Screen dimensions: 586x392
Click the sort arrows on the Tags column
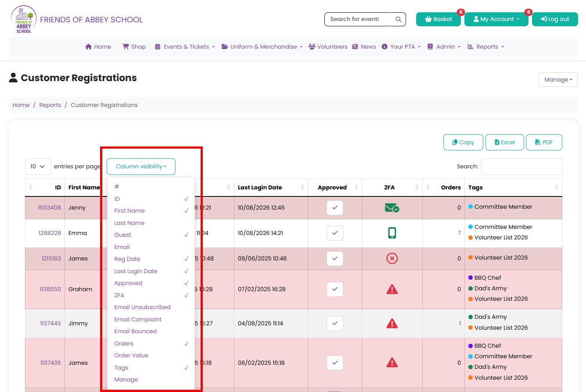pyautogui.click(x=557, y=188)
